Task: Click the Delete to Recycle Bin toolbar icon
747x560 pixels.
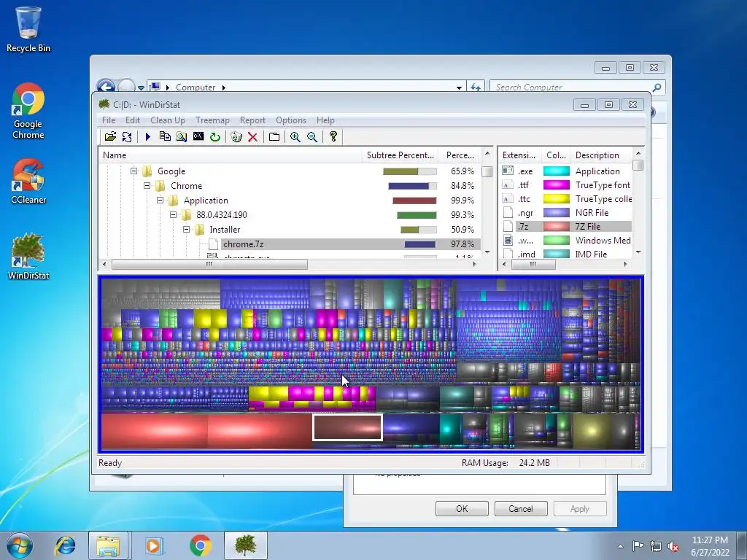Action: click(236, 137)
